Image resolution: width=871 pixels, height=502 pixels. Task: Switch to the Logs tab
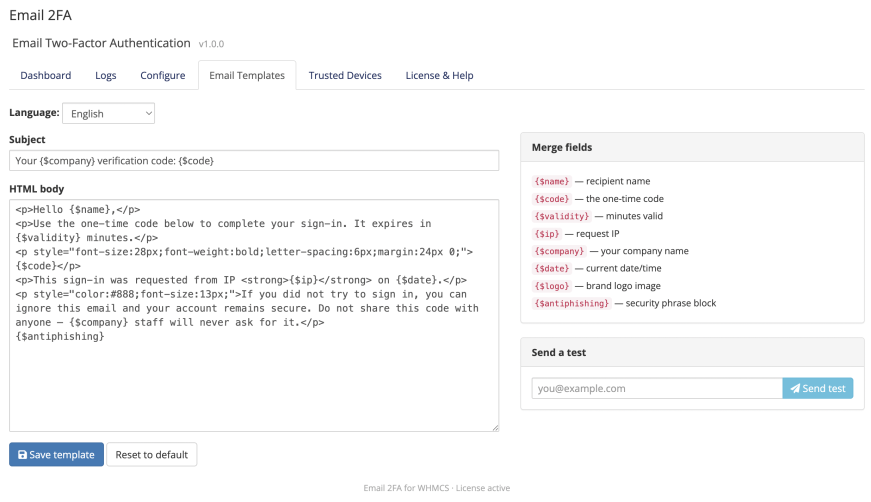[106, 76]
